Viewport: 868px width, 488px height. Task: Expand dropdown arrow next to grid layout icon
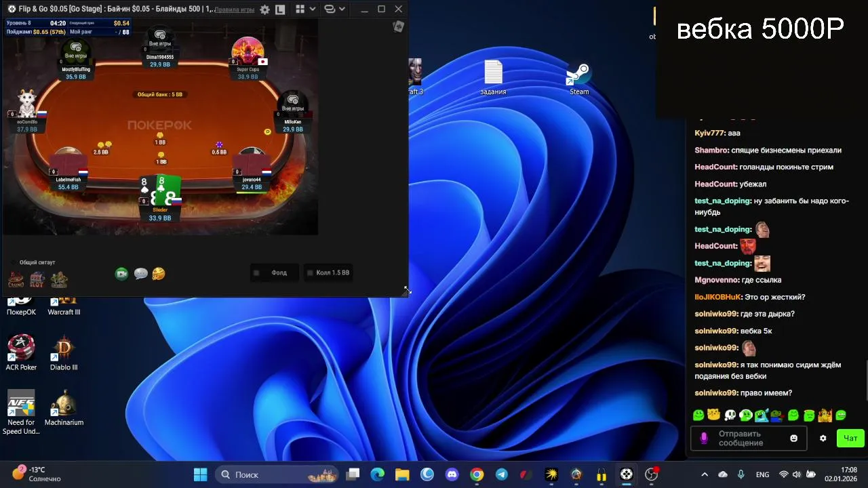coord(312,9)
